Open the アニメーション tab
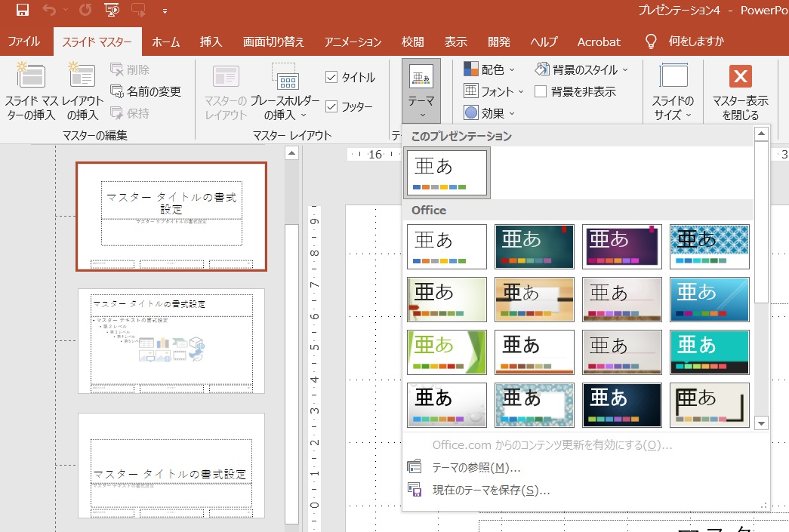 353,42
